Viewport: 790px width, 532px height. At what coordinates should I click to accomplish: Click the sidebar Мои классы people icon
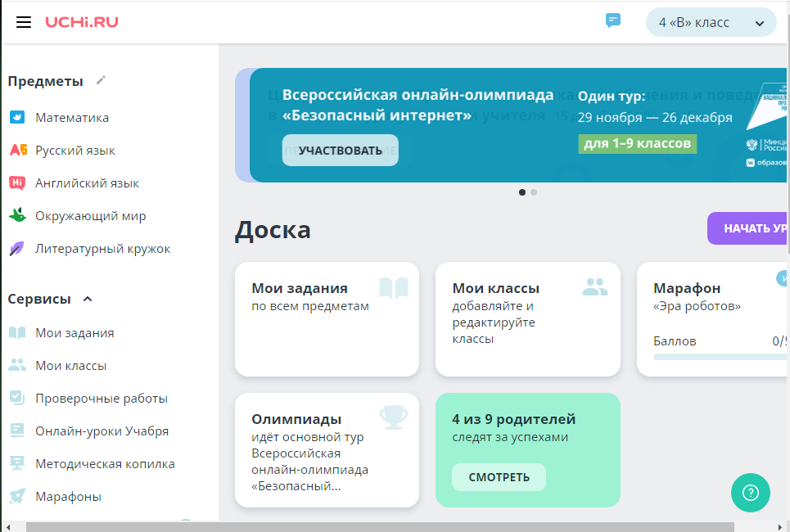tap(17, 365)
